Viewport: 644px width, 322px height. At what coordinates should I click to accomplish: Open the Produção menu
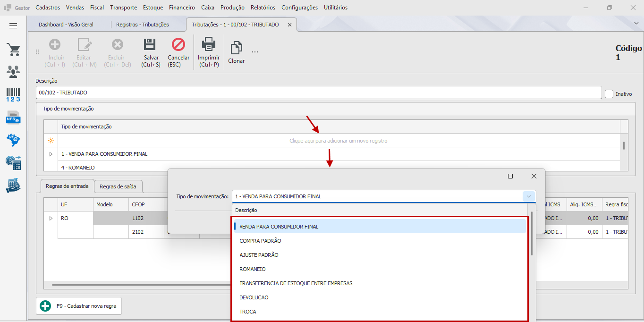[x=232, y=8]
